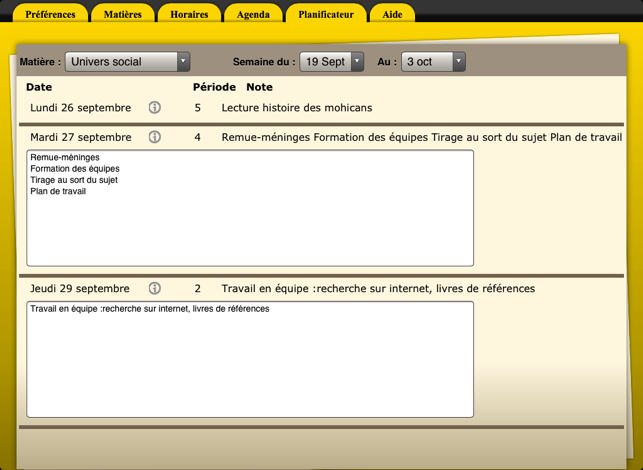
Task: Click the line Plan de travail in textbox
Action: click(x=58, y=191)
